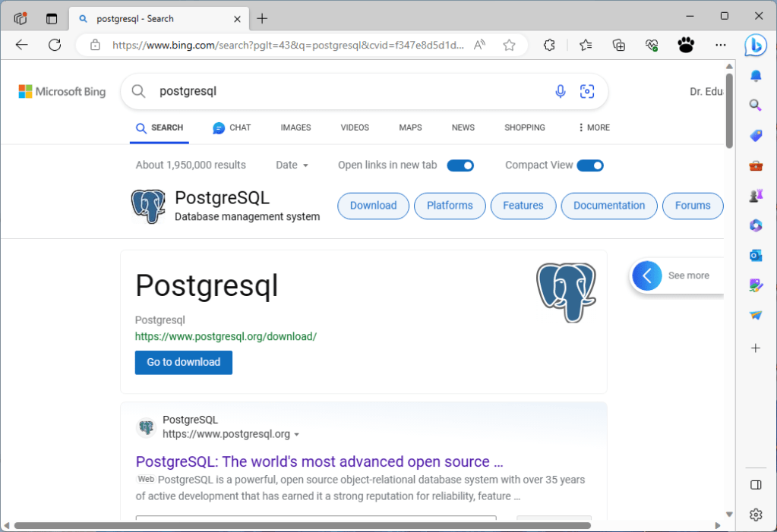Disable the Compact View switch
Screen dimensions: 777x532
590,165
